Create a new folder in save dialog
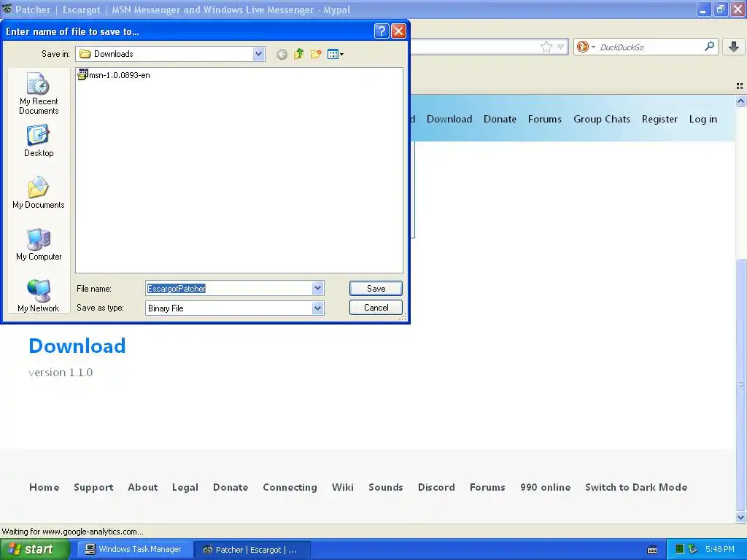This screenshot has width=747, height=560. (x=316, y=54)
